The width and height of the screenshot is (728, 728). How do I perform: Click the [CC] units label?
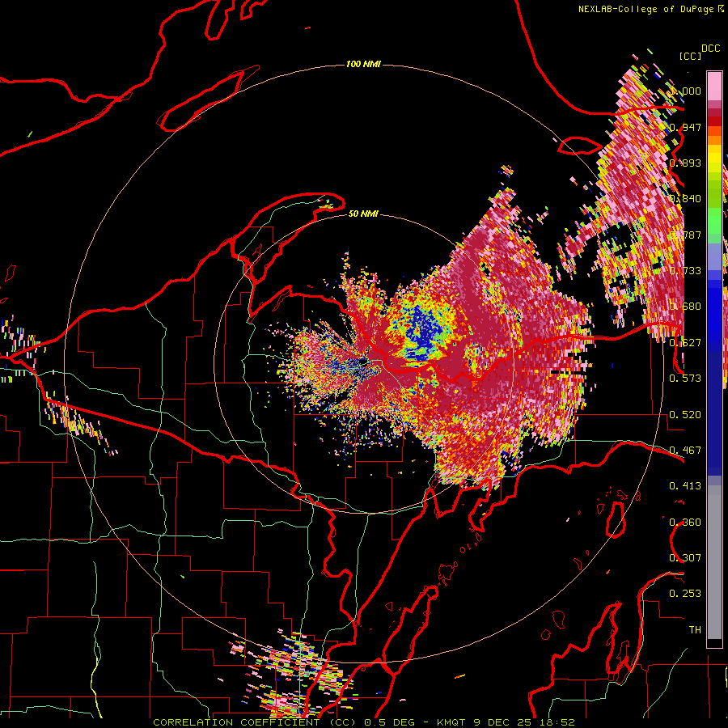click(690, 56)
